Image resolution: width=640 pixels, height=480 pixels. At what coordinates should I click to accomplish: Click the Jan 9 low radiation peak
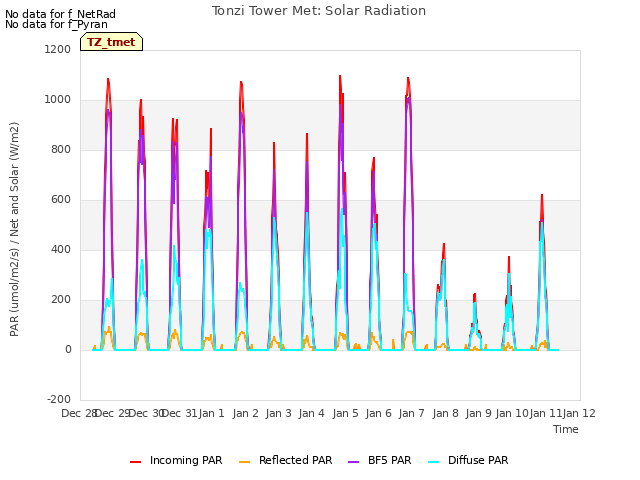(475, 295)
